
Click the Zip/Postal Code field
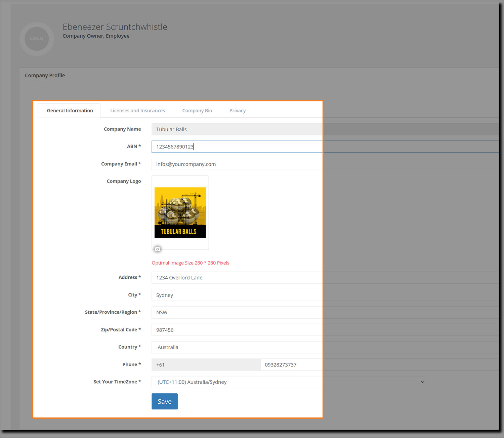coord(325,330)
